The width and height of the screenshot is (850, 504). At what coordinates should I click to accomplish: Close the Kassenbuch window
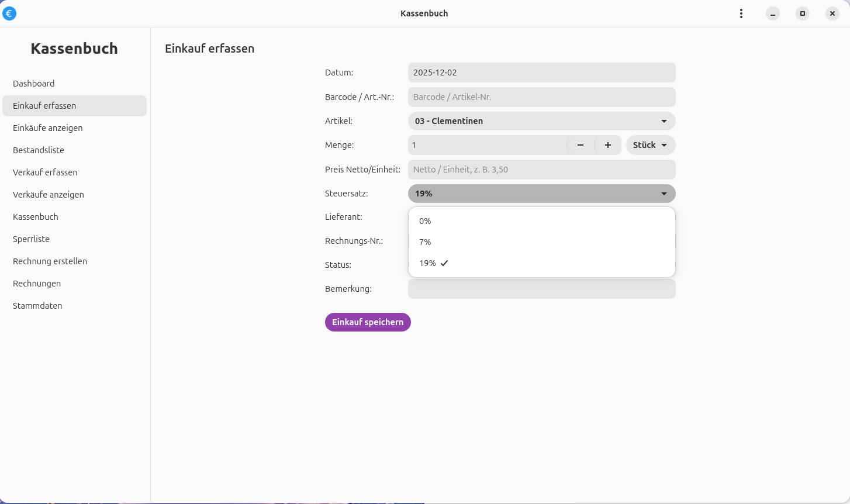(x=832, y=13)
